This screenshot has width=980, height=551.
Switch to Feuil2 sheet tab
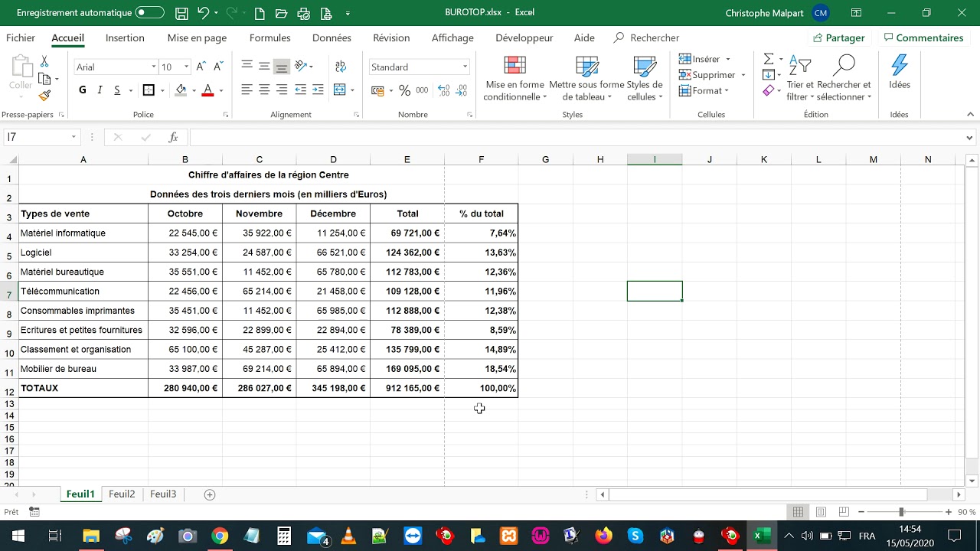tap(122, 494)
